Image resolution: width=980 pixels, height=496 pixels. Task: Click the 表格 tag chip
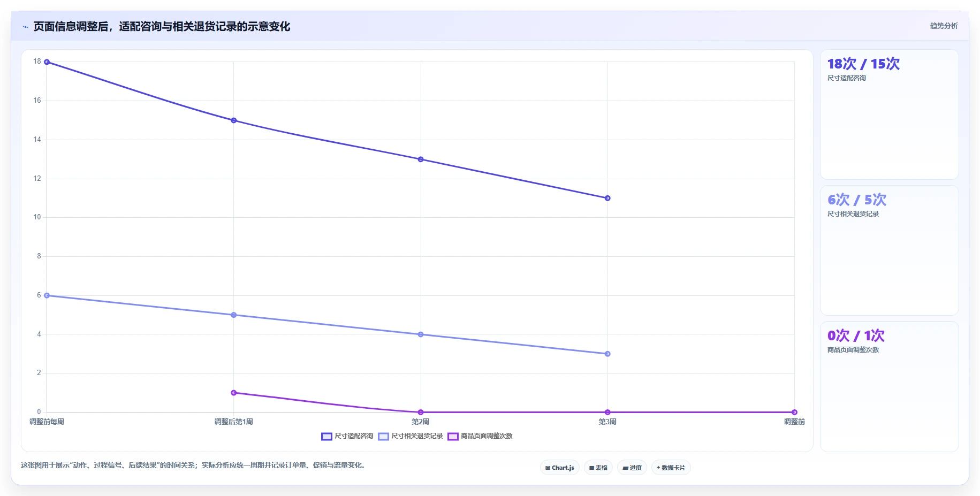coord(598,468)
